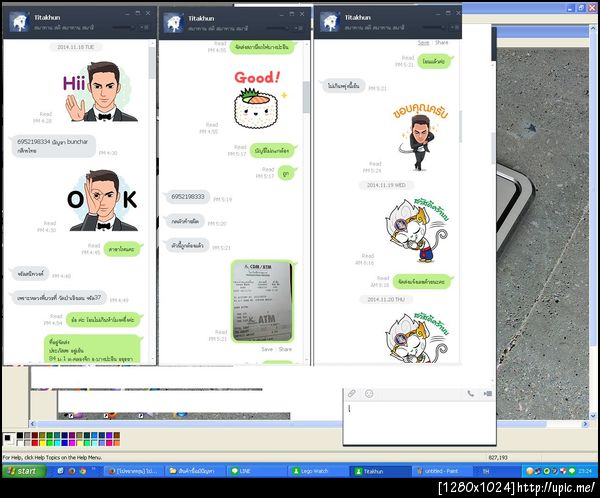Click Save under the ATM receipt photo

[267, 349]
